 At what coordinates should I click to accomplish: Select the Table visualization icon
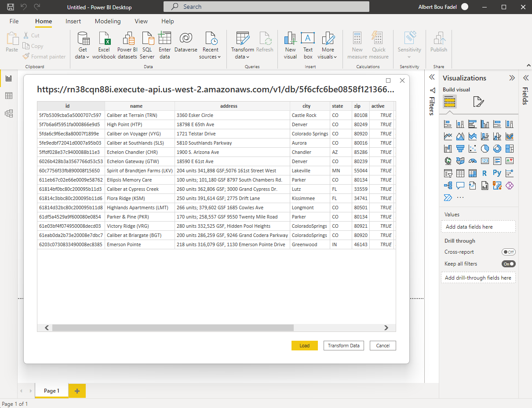460,173
